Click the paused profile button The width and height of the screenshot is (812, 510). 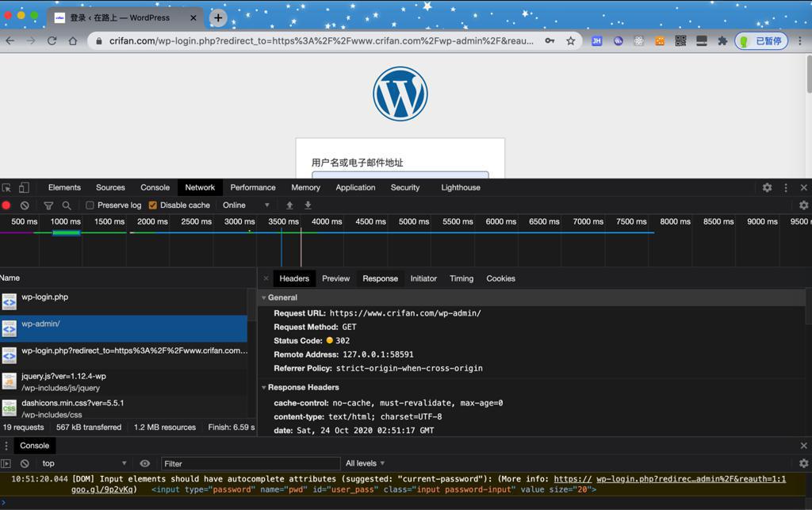coord(761,41)
